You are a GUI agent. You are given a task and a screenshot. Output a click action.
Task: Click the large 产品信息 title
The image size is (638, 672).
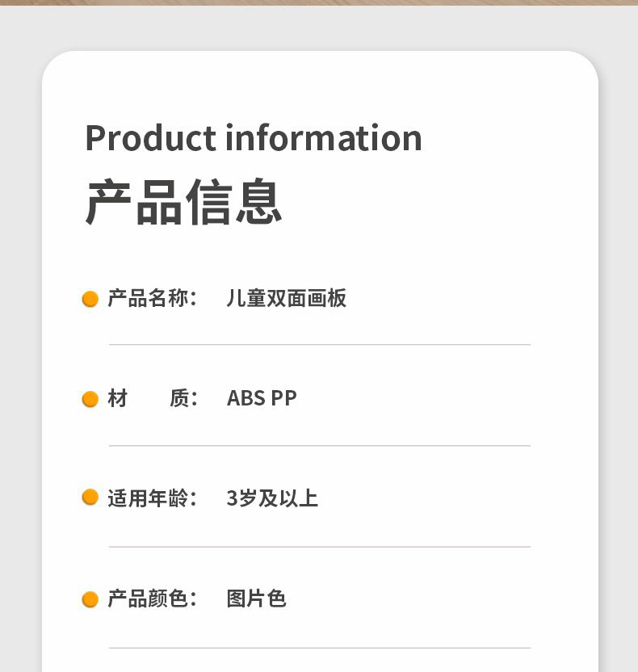coord(184,202)
